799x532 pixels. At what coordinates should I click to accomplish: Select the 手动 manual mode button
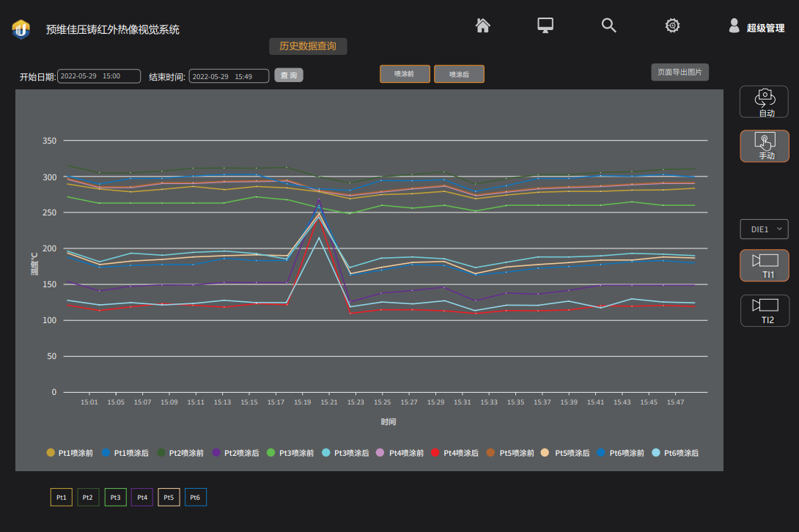[x=765, y=147]
